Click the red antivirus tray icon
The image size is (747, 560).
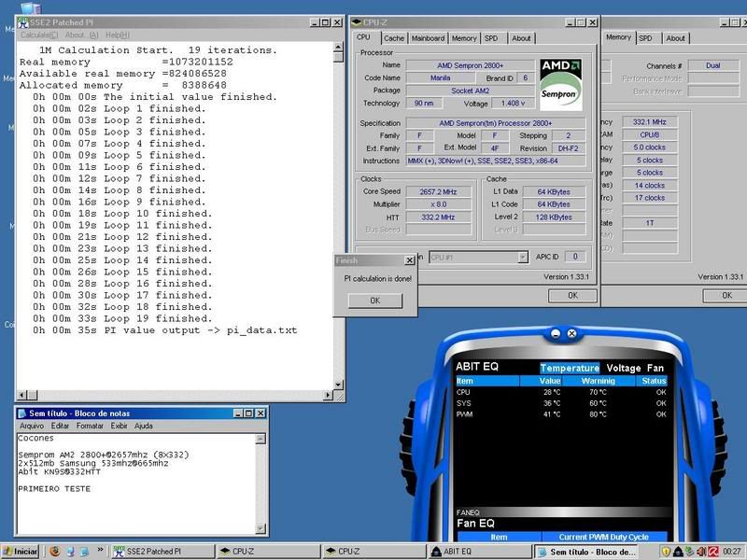point(712,552)
